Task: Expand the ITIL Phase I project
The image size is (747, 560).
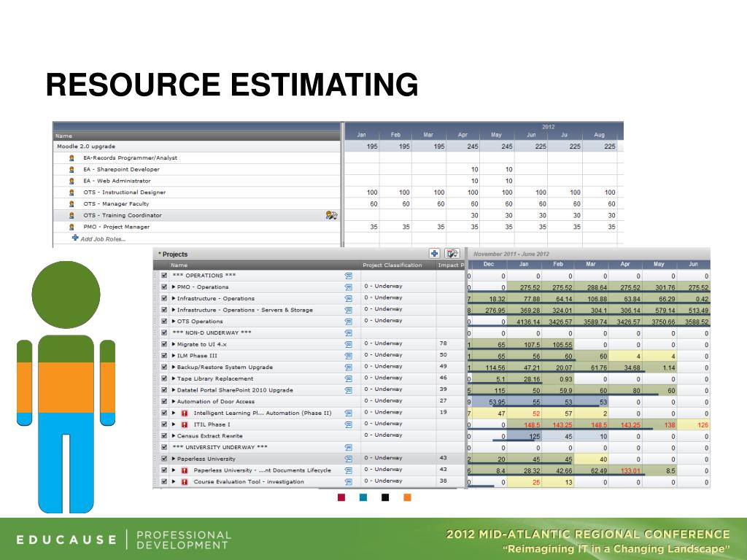Action: pyautogui.click(x=174, y=424)
